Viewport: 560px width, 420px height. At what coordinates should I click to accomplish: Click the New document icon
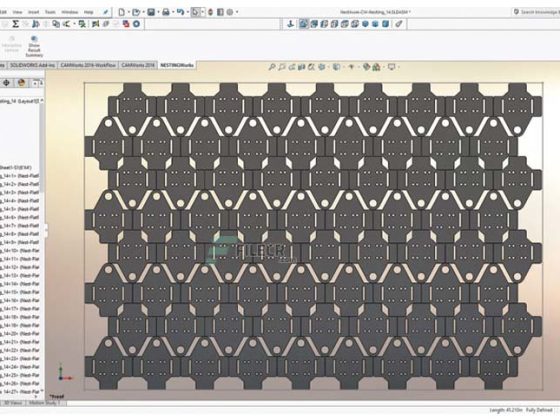tap(122, 12)
